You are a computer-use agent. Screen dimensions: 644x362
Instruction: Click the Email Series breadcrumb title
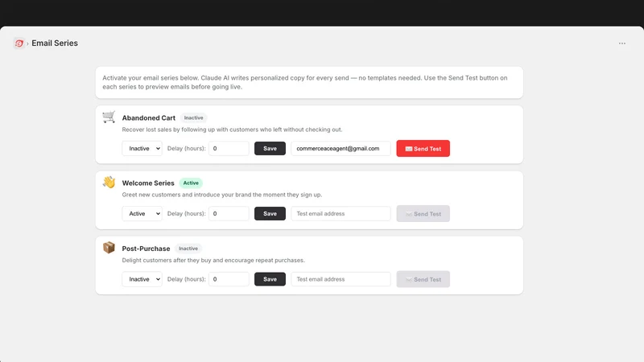(55, 43)
